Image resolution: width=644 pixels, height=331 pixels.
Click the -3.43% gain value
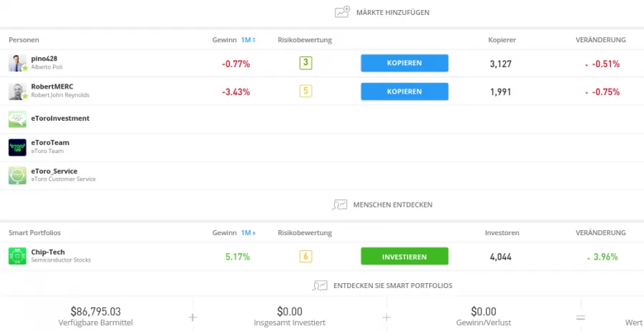pos(235,92)
